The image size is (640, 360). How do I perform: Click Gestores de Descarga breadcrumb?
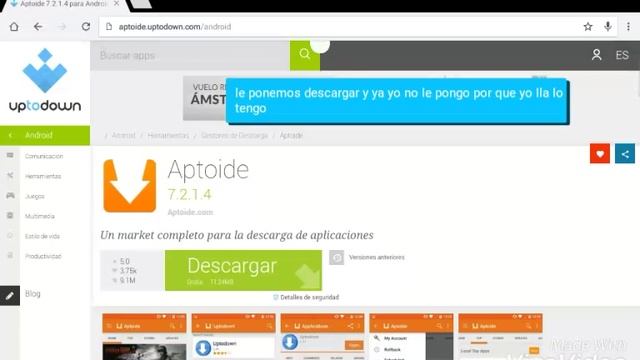234,135
